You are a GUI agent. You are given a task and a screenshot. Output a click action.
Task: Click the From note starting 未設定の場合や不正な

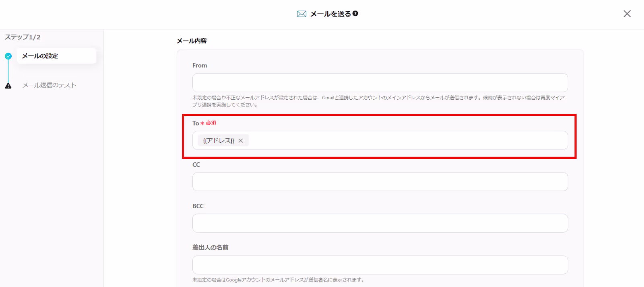point(378,101)
